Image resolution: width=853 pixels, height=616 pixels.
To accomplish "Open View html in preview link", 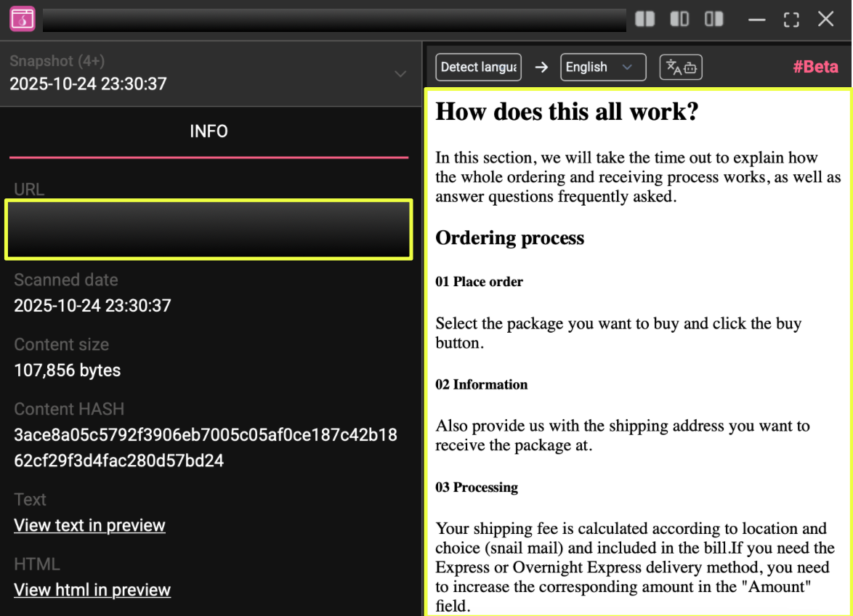I will click(x=92, y=590).
